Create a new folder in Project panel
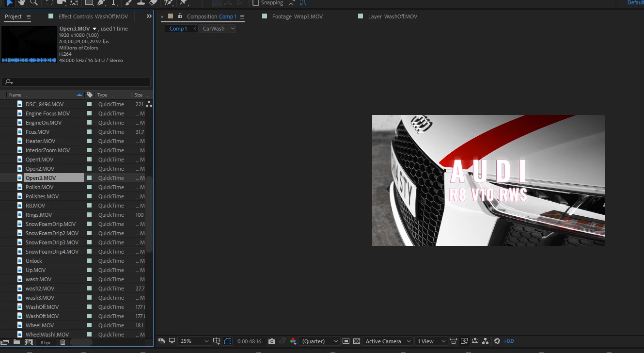Viewport: 644px width, 353px height. click(x=17, y=342)
